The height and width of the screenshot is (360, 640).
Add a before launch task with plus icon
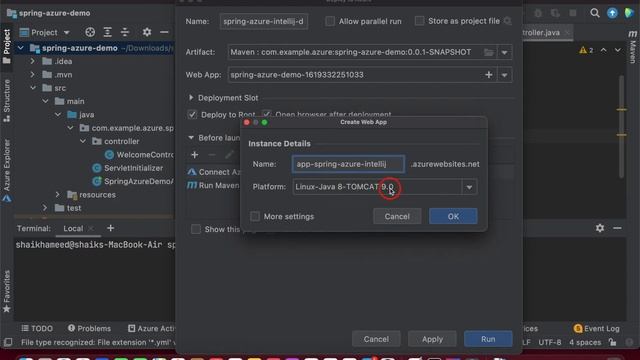(195, 155)
